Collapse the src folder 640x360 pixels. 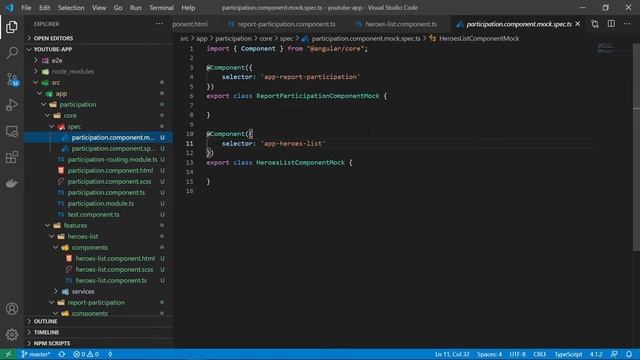coord(56,82)
